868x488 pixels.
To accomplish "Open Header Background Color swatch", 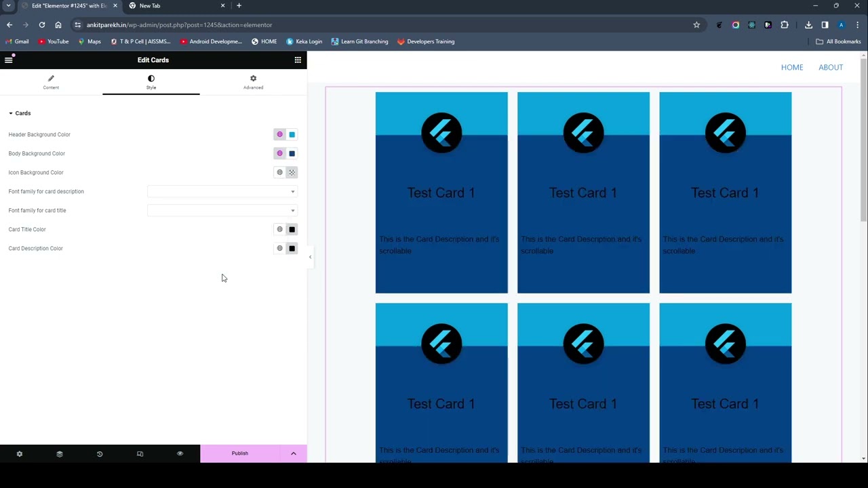I will coord(292,134).
